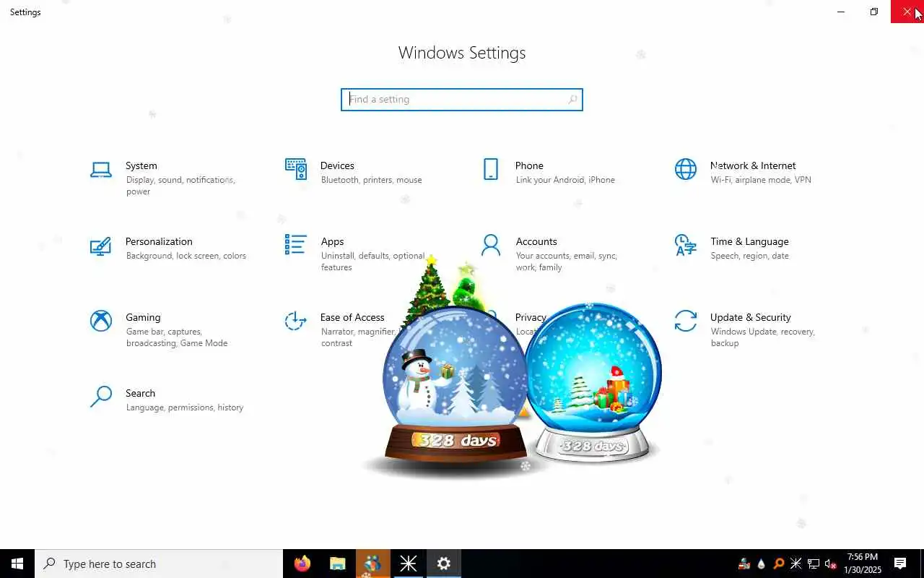Close the Settings window

coord(907,12)
